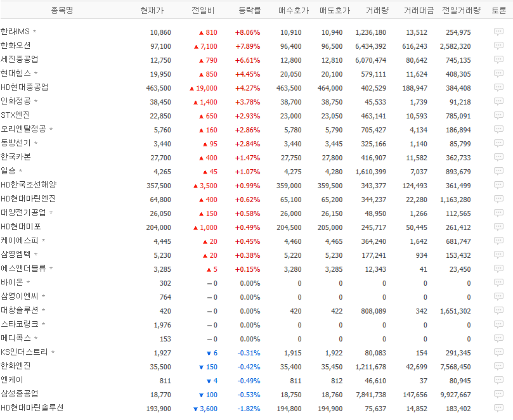
Task: Open discussion icon for 오리엔탈정공 row
Action: click(x=498, y=129)
